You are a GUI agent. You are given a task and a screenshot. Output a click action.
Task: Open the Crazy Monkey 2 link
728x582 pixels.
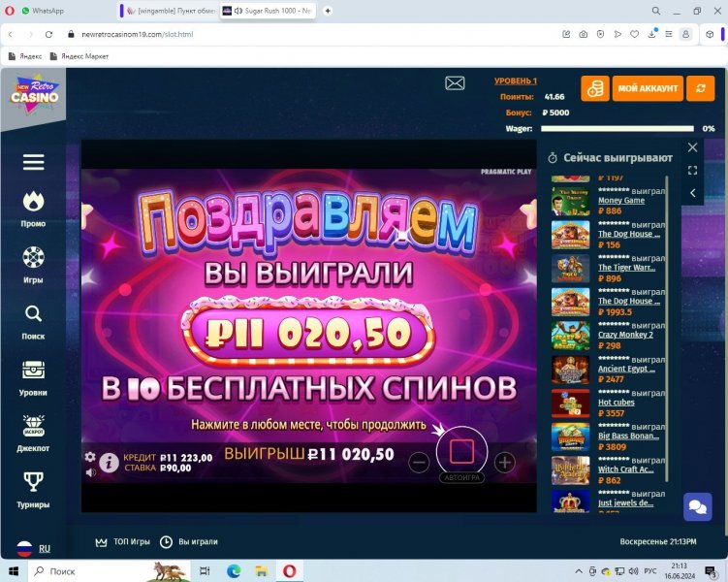[625, 335]
